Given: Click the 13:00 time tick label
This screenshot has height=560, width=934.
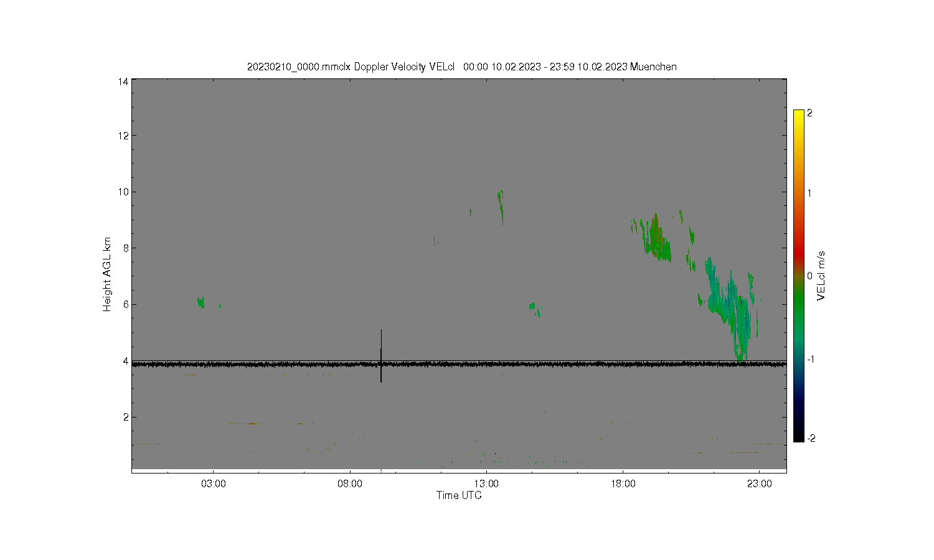Looking at the screenshot, I should click(x=486, y=484).
